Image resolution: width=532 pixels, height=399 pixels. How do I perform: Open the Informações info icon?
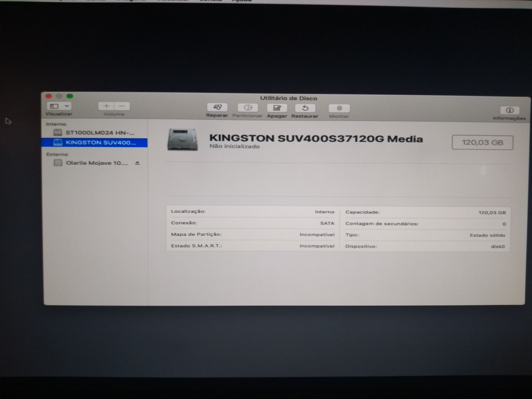coord(510,110)
